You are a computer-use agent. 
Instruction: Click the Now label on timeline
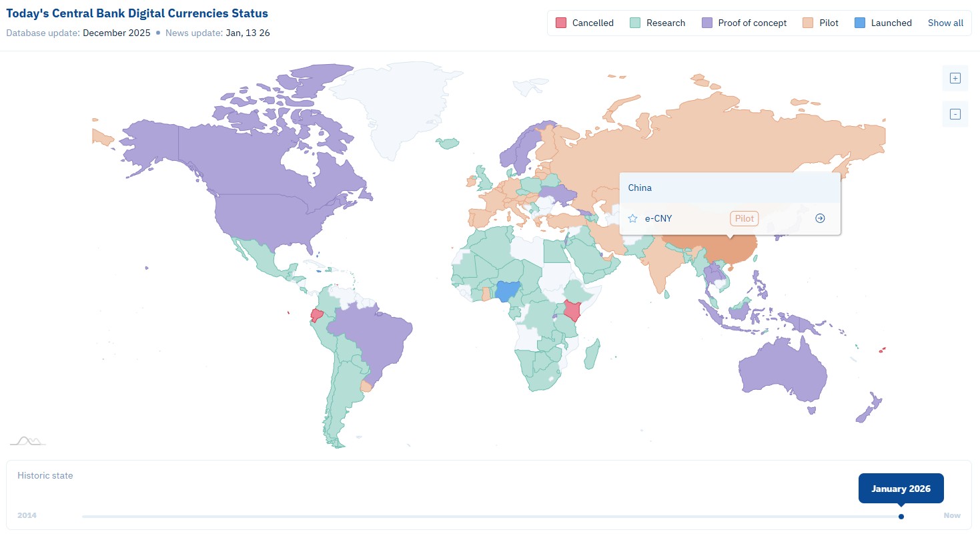click(952, 516)
